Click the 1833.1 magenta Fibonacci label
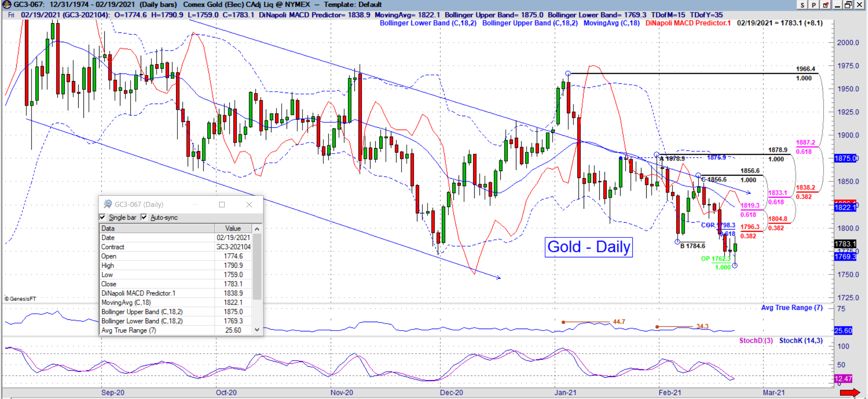This screenshot has height=399, width=868. coord(778,193)
